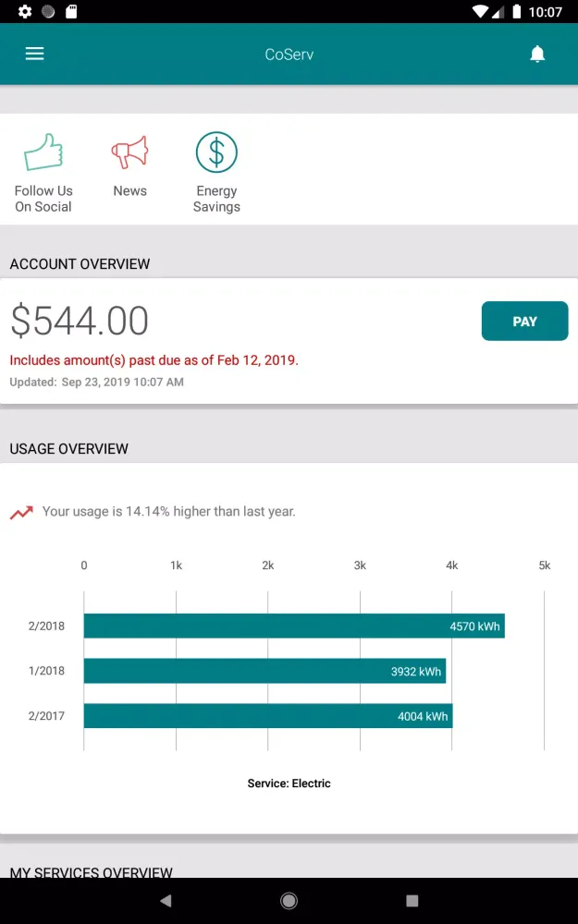The height and width of the screenshot is (924, 578).
Task: Open Follow Us On Social thumbs-up icon
Action: tap(43, 152)
